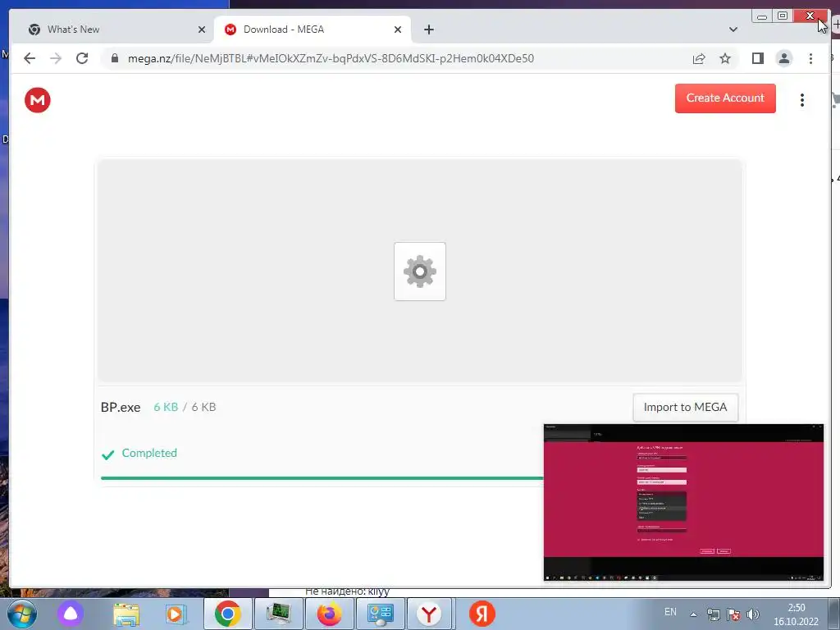840x630 pixels.
Task: Open the volume speaker tray icon
Action: [753, 614]
